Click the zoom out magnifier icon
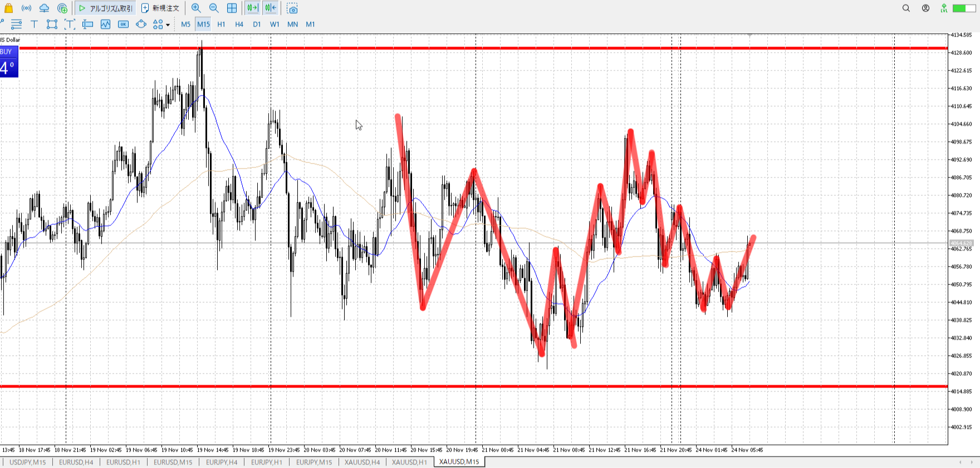This screenshot has width=980, height=468. click(x=214, y=8)
